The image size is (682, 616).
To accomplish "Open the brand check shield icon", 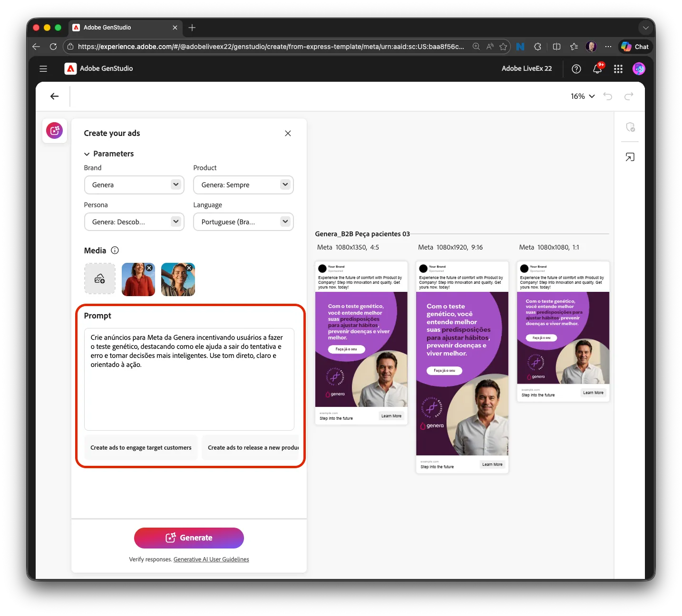I will point(630,127).
